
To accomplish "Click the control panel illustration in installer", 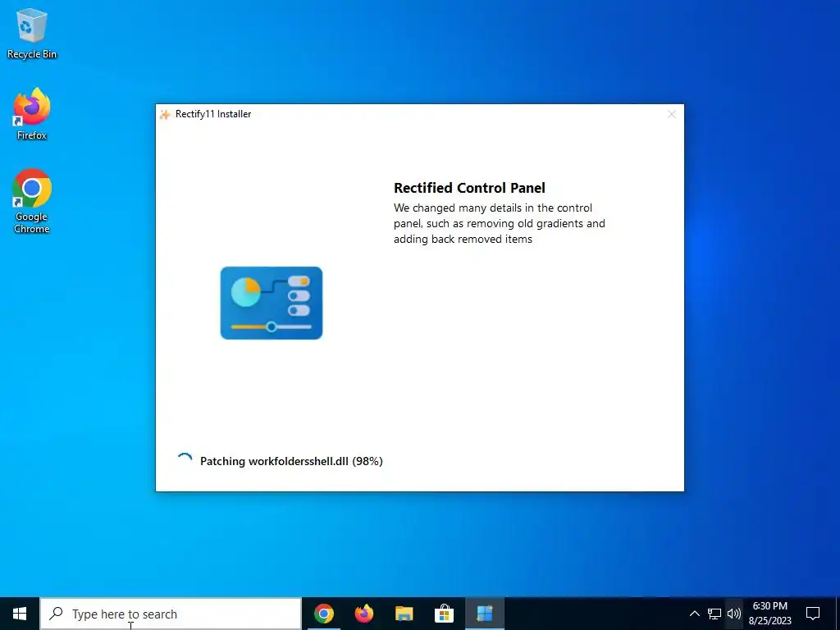I will click(272, 303).
